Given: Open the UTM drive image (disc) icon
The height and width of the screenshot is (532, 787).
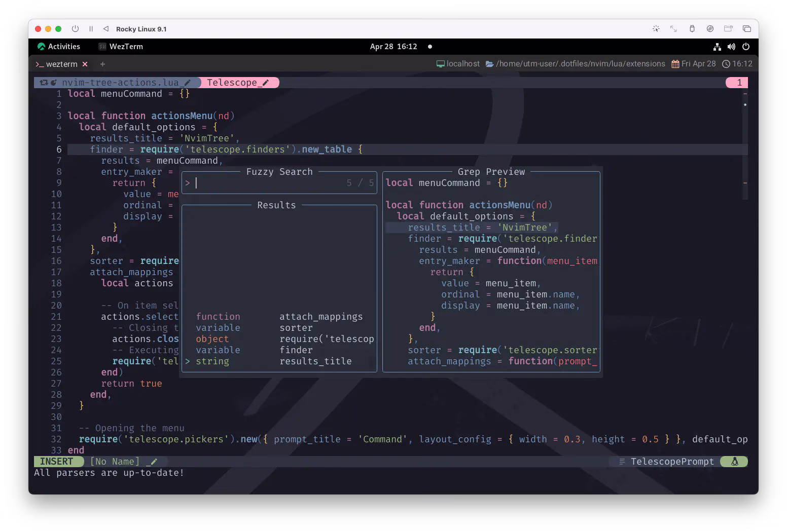Looking at the screenshot, I should (710, 29).
